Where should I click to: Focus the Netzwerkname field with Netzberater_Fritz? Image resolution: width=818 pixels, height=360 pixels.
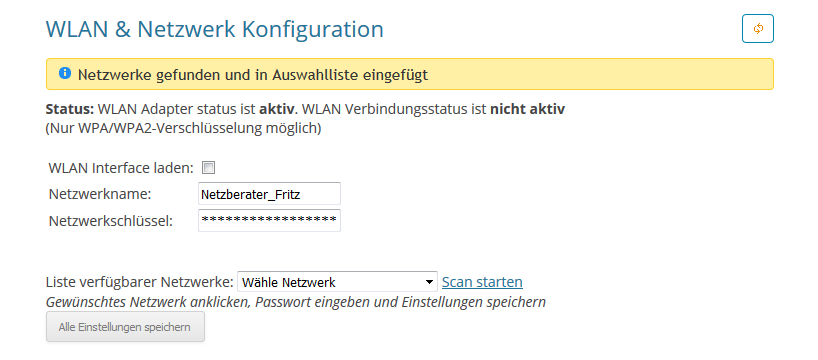(x=269, y=194)
